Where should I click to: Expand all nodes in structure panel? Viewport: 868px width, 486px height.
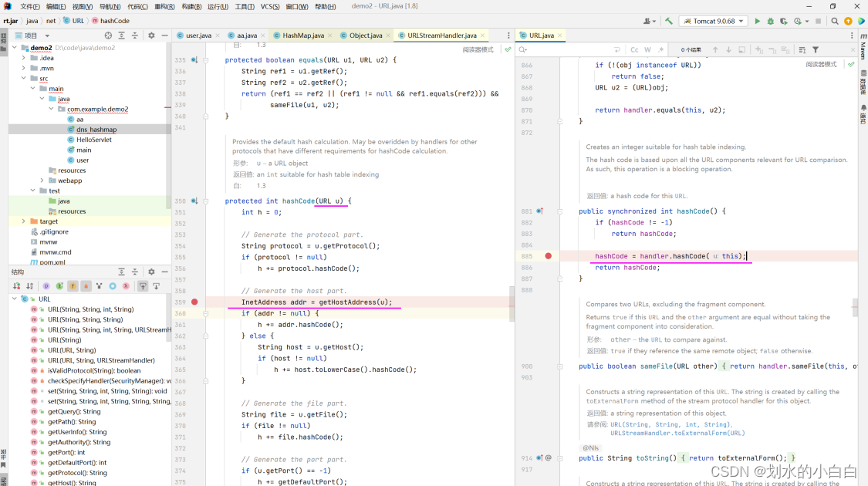point(122,272)
